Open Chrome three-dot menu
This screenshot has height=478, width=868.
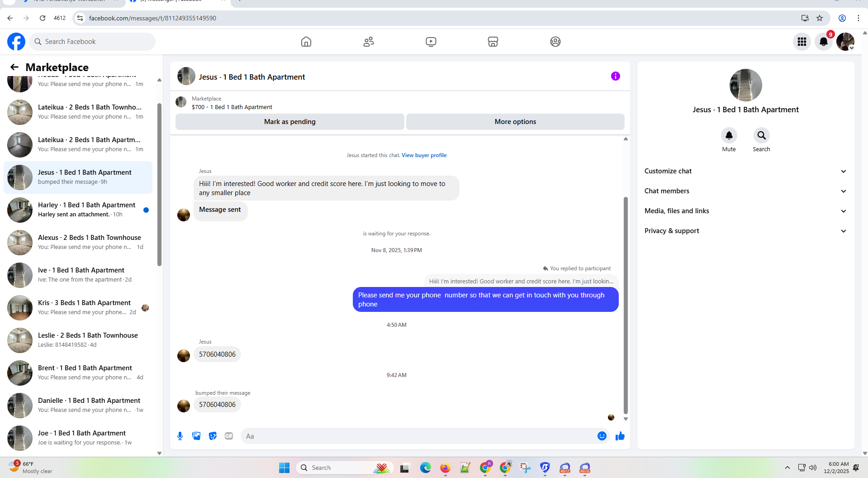tap(858, 18)
